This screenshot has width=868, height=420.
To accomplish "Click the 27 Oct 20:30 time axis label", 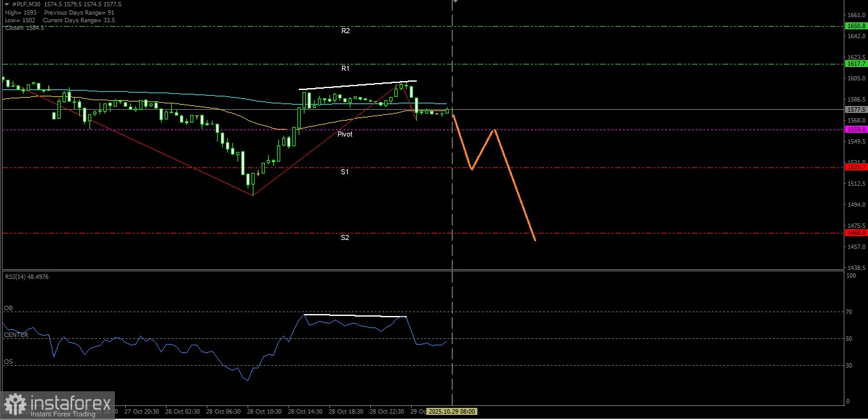I will pos(142,412).
